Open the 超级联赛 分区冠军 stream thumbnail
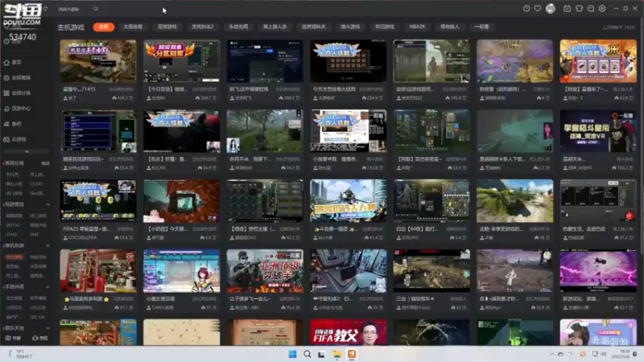This screenshot has height=362, width=644. (x=182, y=61)
